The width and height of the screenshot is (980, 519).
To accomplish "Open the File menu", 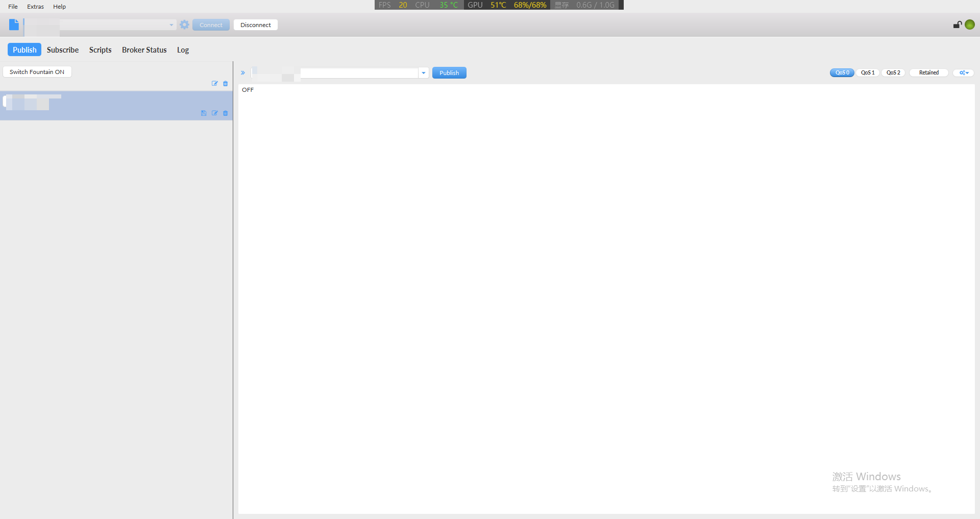I will 13,7.
